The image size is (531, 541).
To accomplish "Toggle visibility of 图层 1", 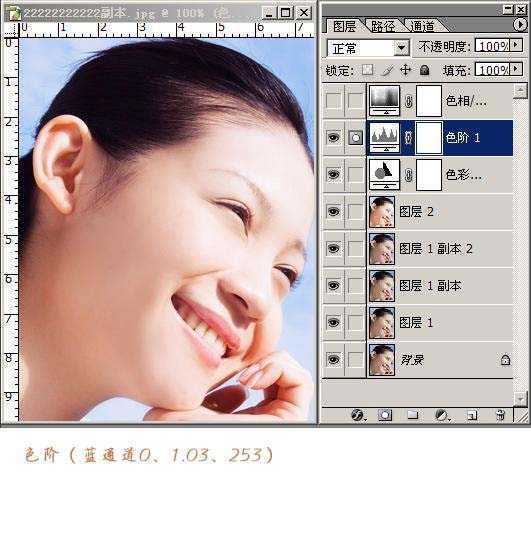I will [x=334, y=323].
